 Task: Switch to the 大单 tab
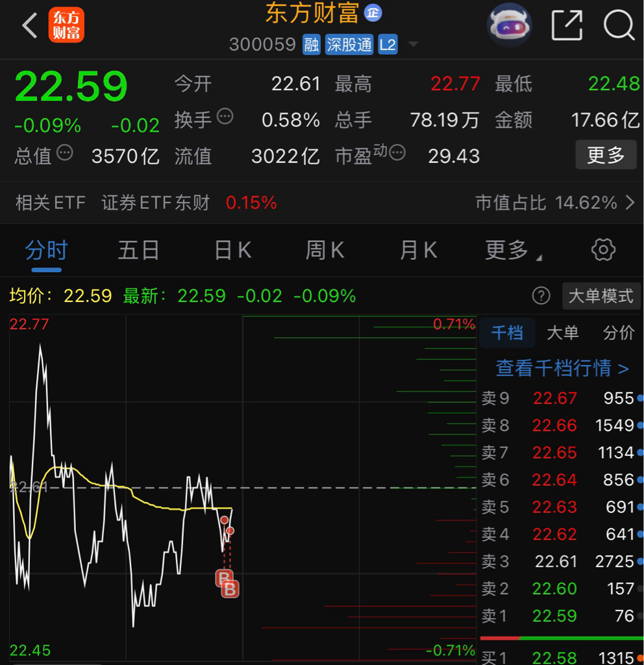tap(563, 332)
